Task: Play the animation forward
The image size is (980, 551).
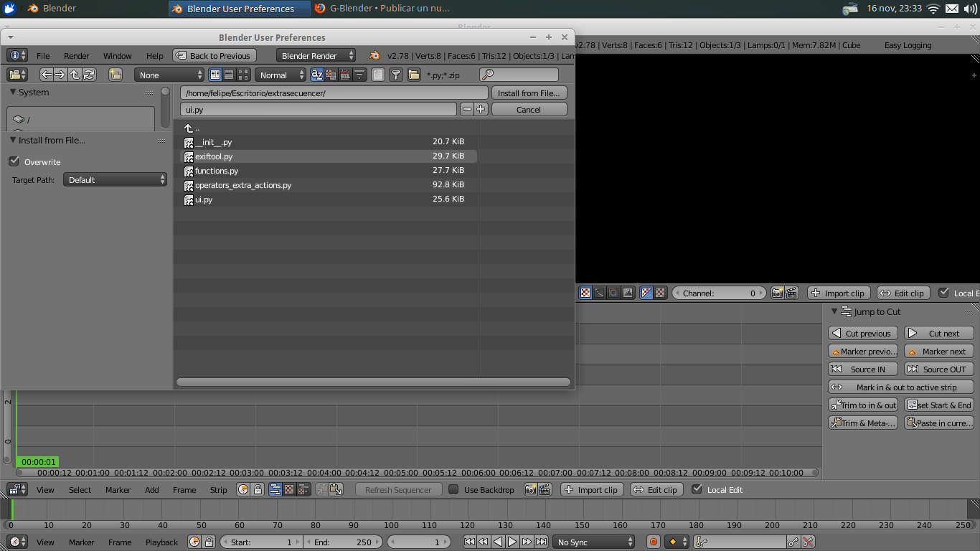Action: tap(512, 542)
